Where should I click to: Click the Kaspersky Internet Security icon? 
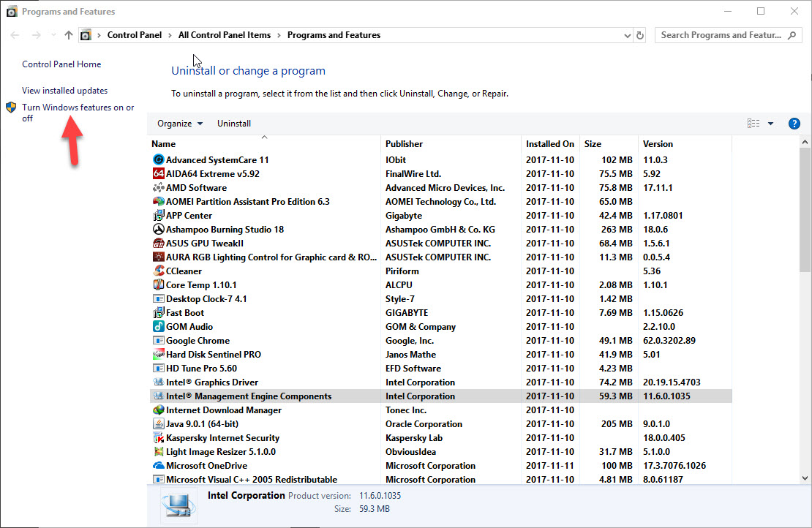159,438
